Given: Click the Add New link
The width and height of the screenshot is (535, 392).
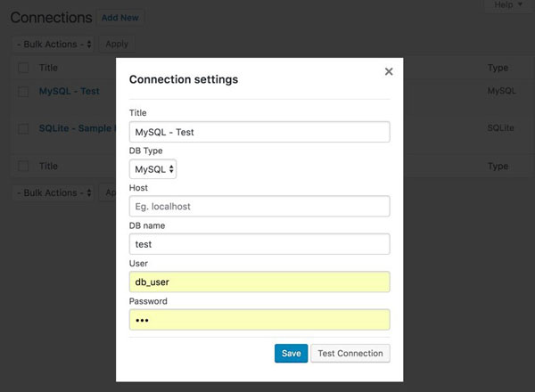Looking at the screenshot, I should click(x=120, y=18).
